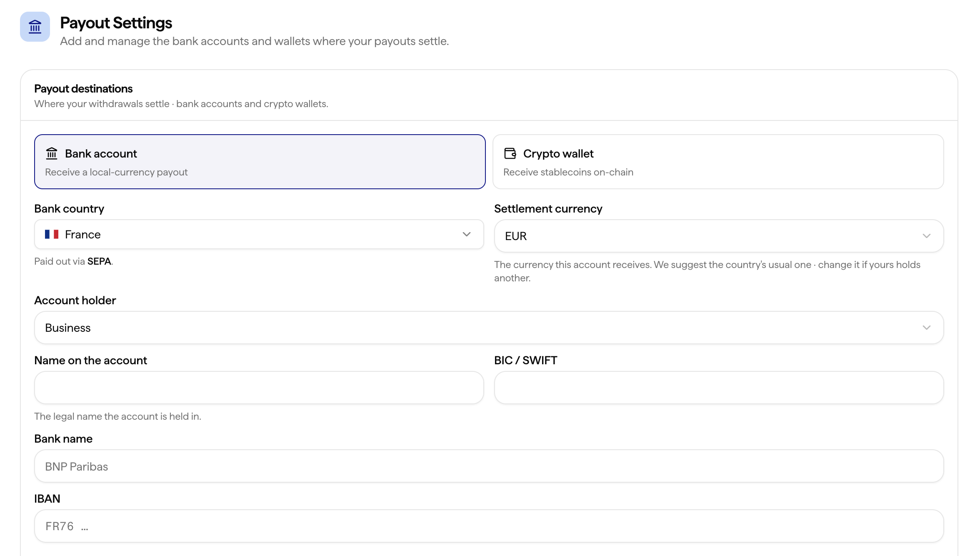Select the Bank account payout option
Image resolution: width=980 pixels, height=556 pixels.
coord(260,162)
